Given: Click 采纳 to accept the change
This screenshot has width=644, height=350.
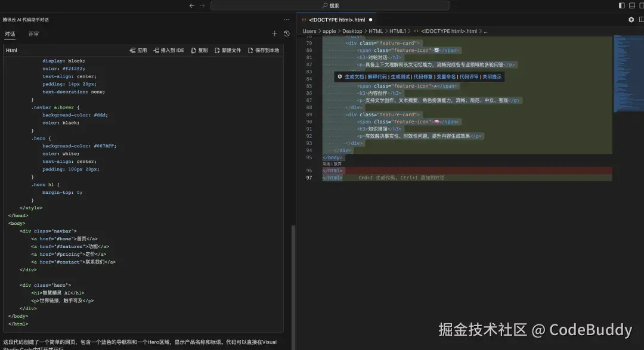Looking at the screenshot, I should click(x=326, y=164).
